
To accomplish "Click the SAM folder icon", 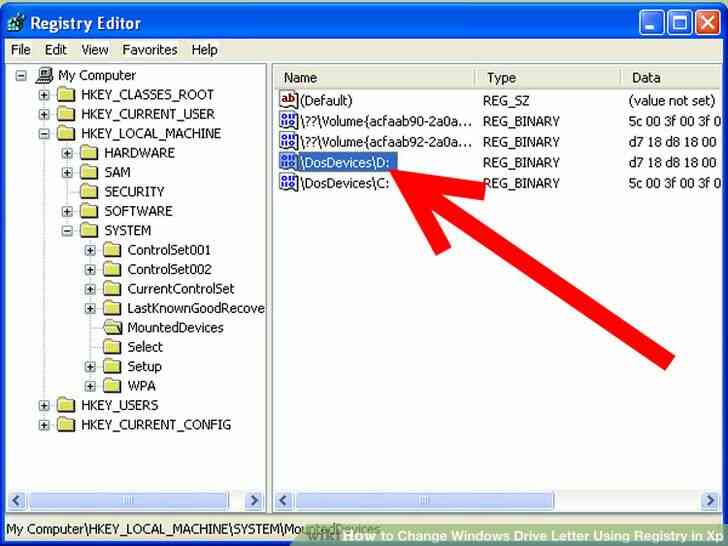I will (89, 173).
